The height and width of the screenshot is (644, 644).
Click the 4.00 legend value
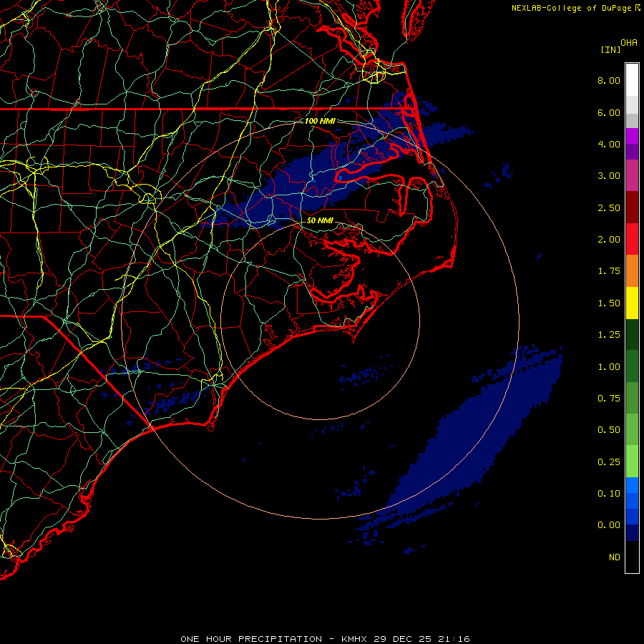tap(609, 144)
